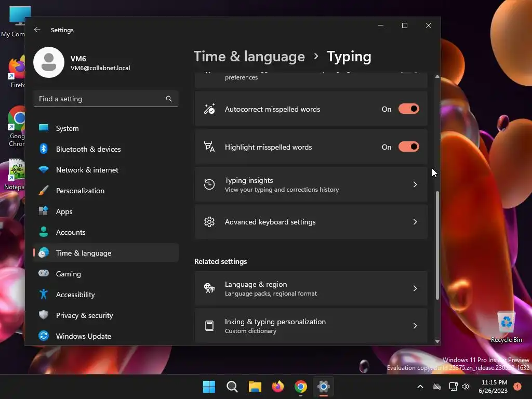Open Advanced keyboard settings via chevron
Viewport: 532px width, 399px height.
(x=415, y=222)
